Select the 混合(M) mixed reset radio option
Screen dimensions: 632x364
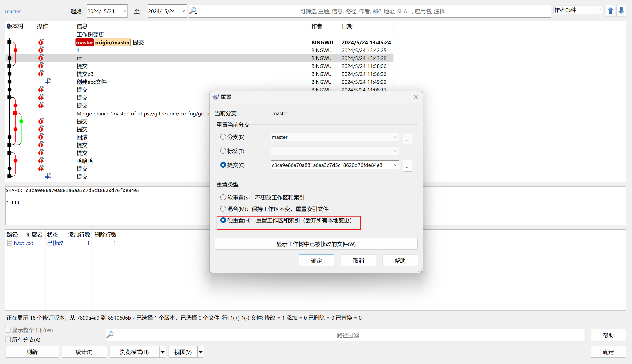click(223, 209)
